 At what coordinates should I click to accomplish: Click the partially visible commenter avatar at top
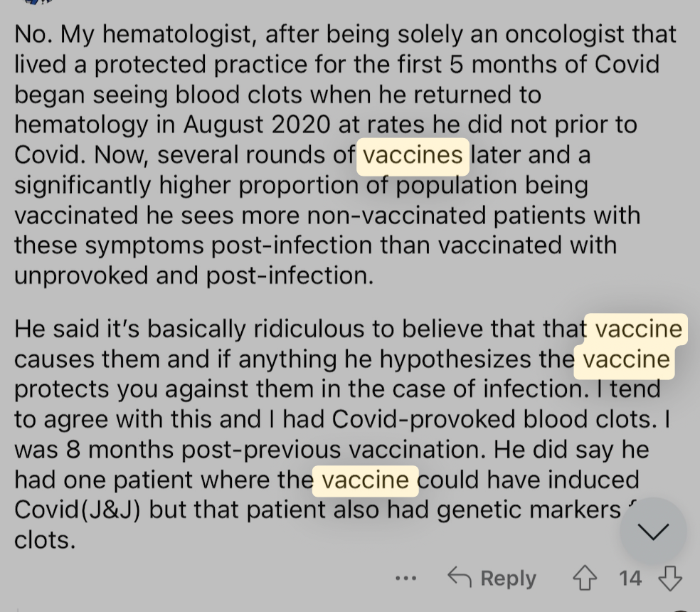click(38, 2)
